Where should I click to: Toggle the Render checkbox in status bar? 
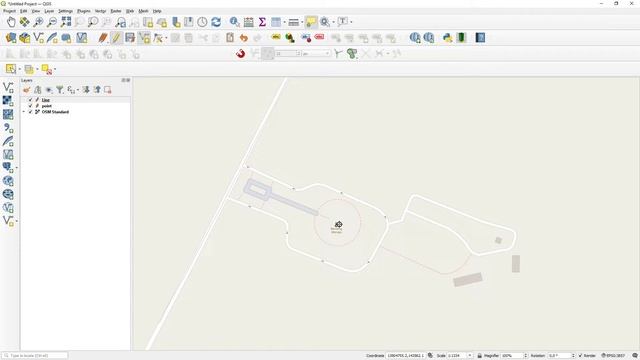580,356
